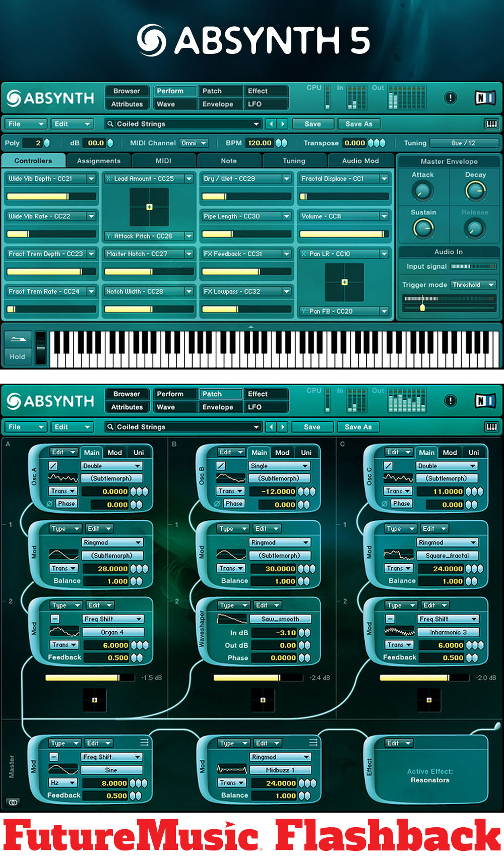Click the sustain pedal icon above Hold
The image size is (504, 857).
pyautogui.click(x=18, y=339)
